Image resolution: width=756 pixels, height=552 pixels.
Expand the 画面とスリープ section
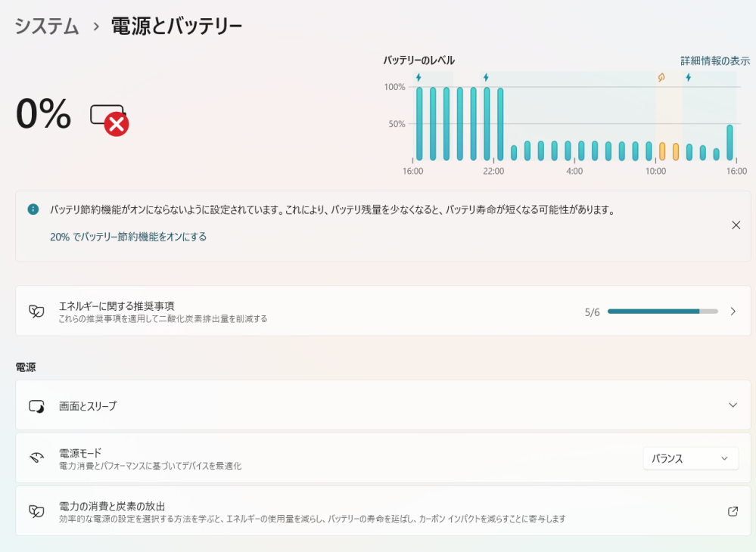(730, 406)
